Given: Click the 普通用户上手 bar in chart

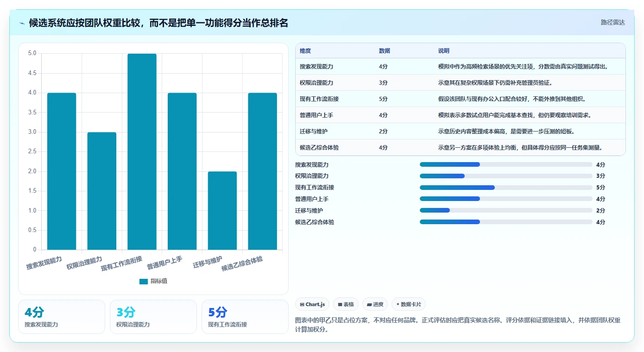Looking at the screenshot, I should tap(182, 171).
